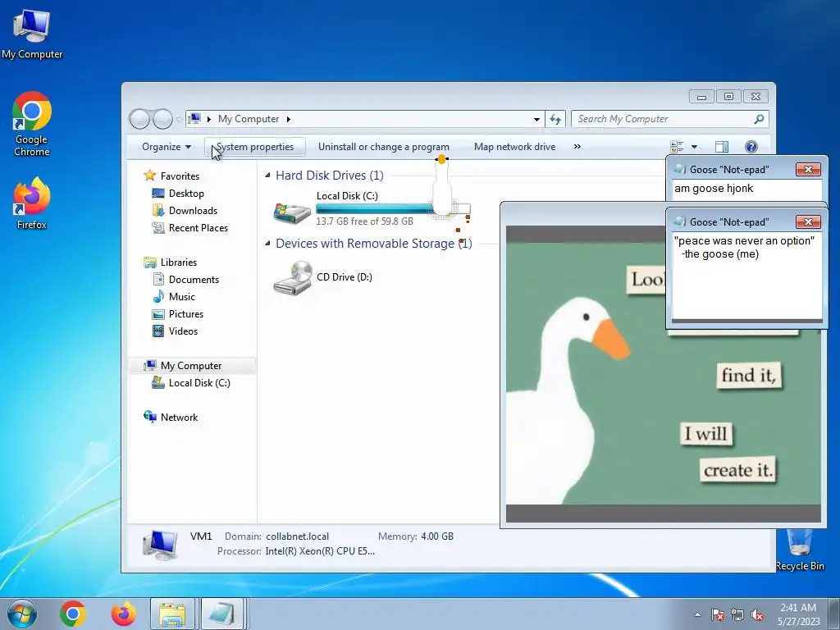840x630 pixels.
Task: Launch Chrome from the taskbar
Action: (73, 614)
